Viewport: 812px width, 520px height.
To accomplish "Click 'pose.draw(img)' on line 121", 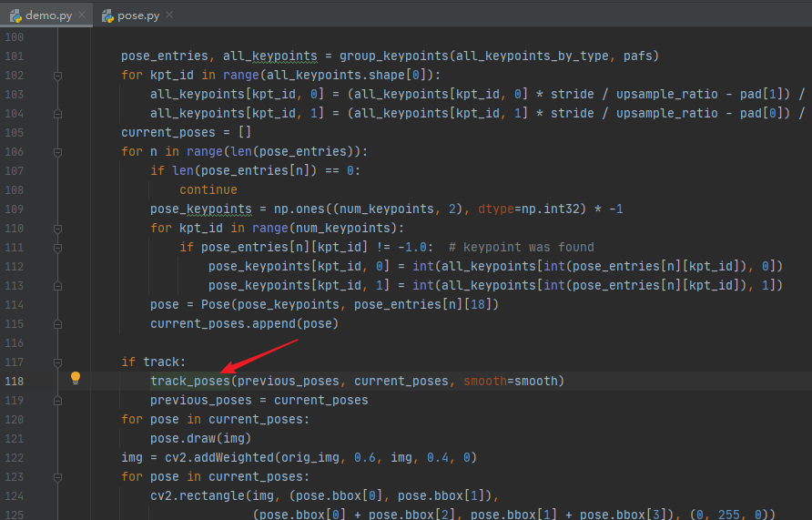I will click(200, 439).
